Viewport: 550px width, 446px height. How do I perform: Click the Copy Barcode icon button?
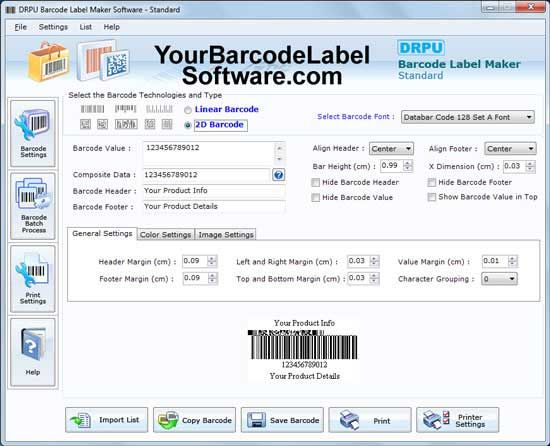coord(194,420)
